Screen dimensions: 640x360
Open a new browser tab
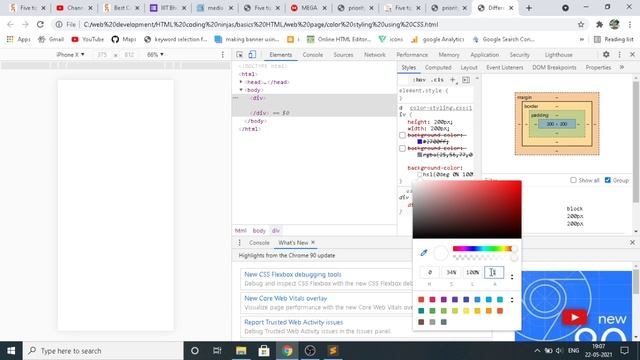[x=529, y=8]
